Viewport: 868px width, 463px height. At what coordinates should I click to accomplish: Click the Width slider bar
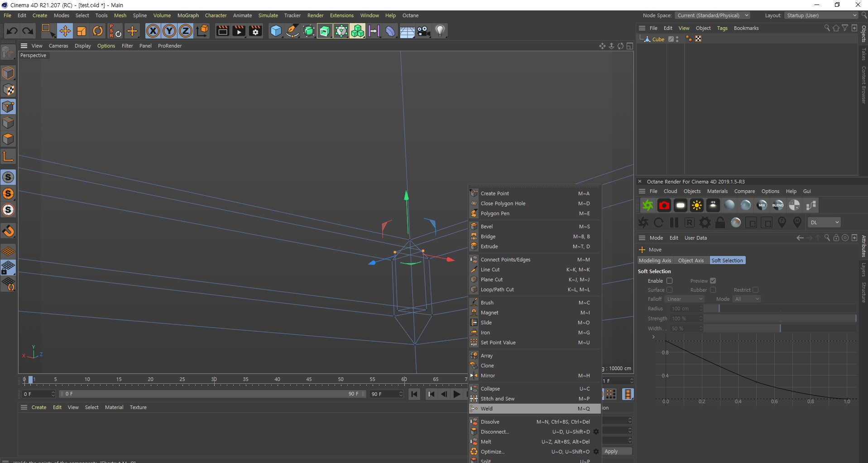tap(779, 328)
